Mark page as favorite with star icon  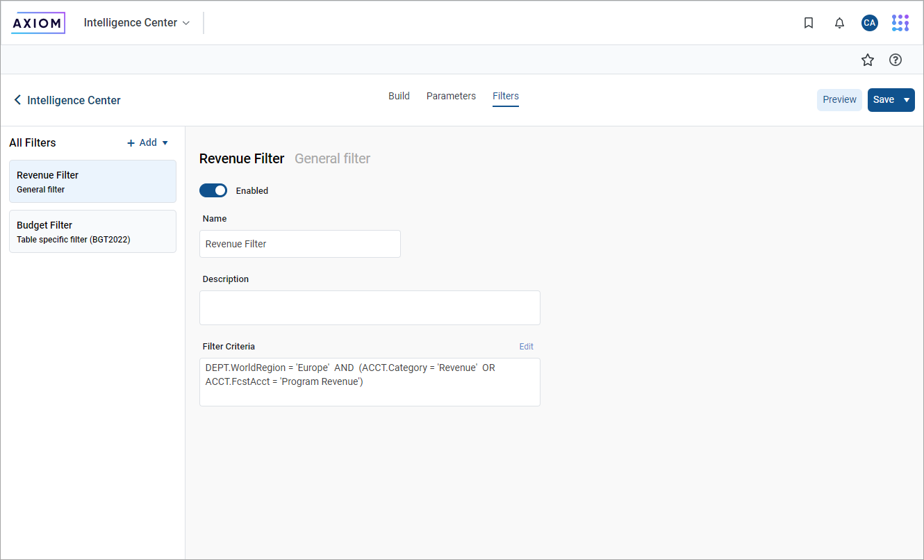(867, 60)
